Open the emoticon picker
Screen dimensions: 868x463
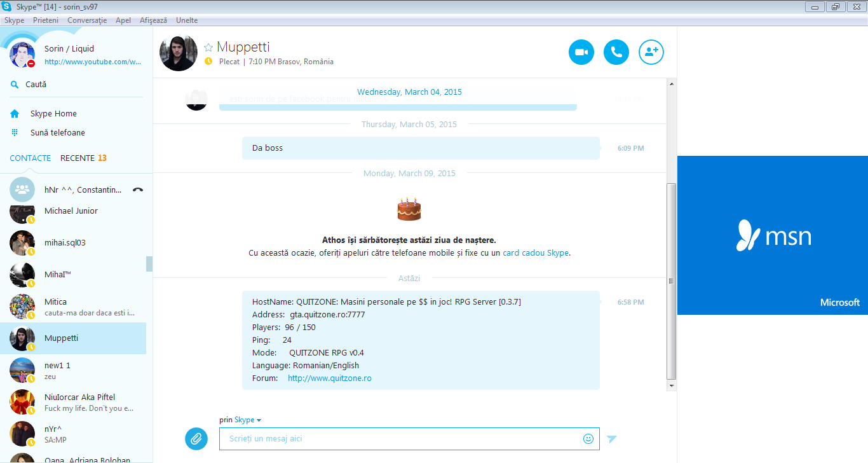[x=588, y=439]
